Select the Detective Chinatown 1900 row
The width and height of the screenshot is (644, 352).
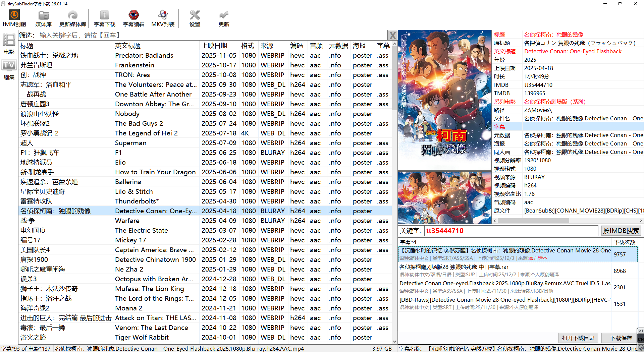coord(205,259)
